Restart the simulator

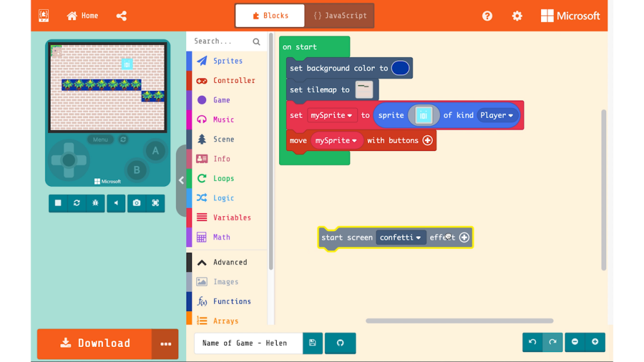point(77,203)
